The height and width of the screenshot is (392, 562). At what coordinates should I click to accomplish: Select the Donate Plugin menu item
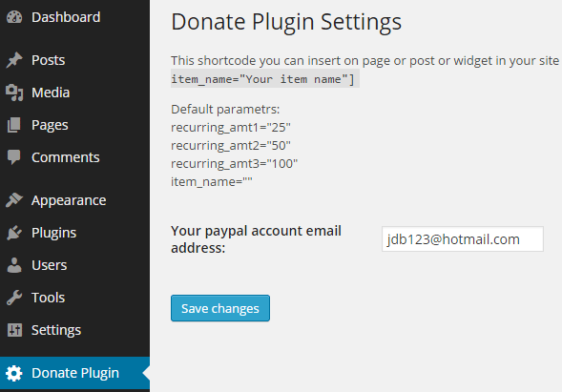click(x=75, y=373)
